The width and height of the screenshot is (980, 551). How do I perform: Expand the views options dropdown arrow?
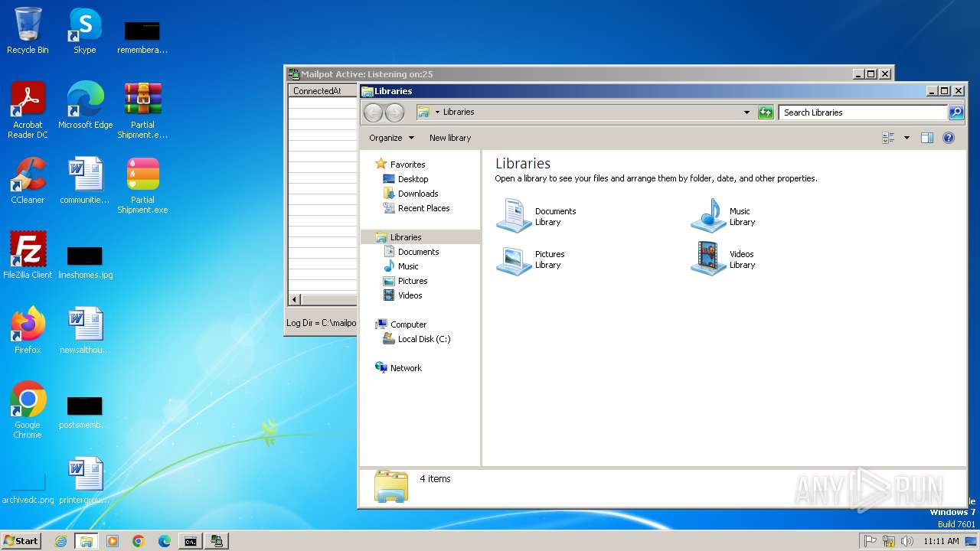click(x=906, y=138)
